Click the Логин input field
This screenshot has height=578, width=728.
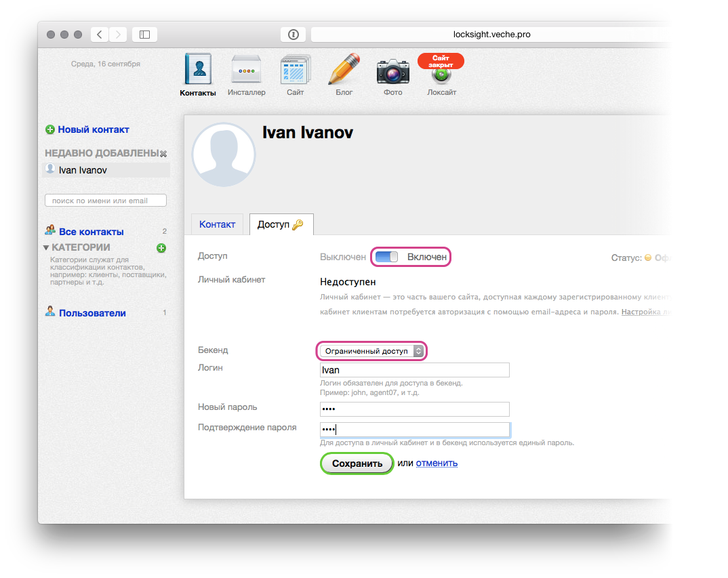[415, 370]
